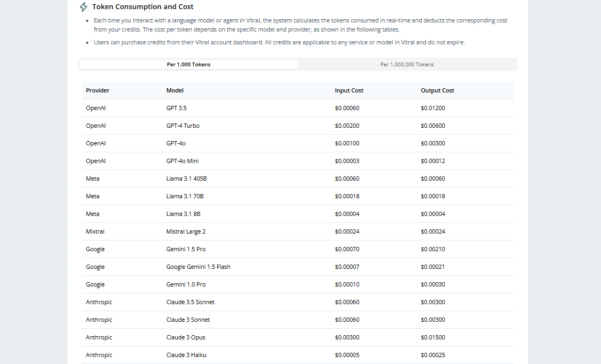Click the GPT-4 Turbo model cell
This screenshot has height=364, width=601.
(x=183, y=126)
